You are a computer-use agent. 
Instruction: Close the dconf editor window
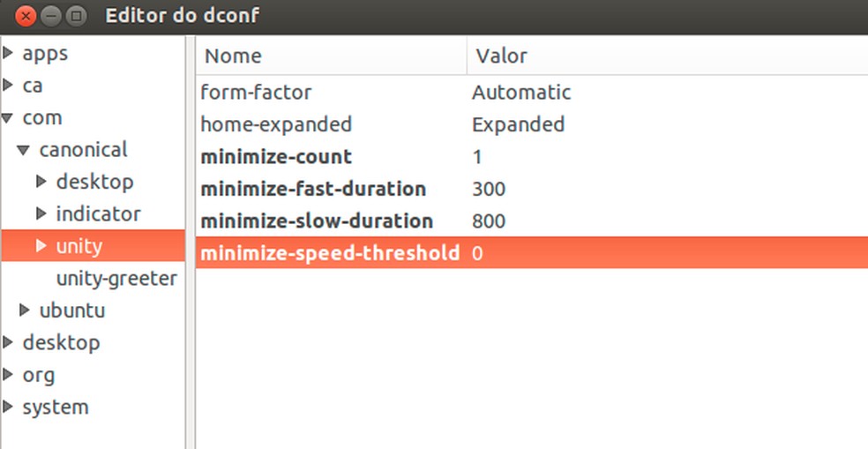pos(26,16)
